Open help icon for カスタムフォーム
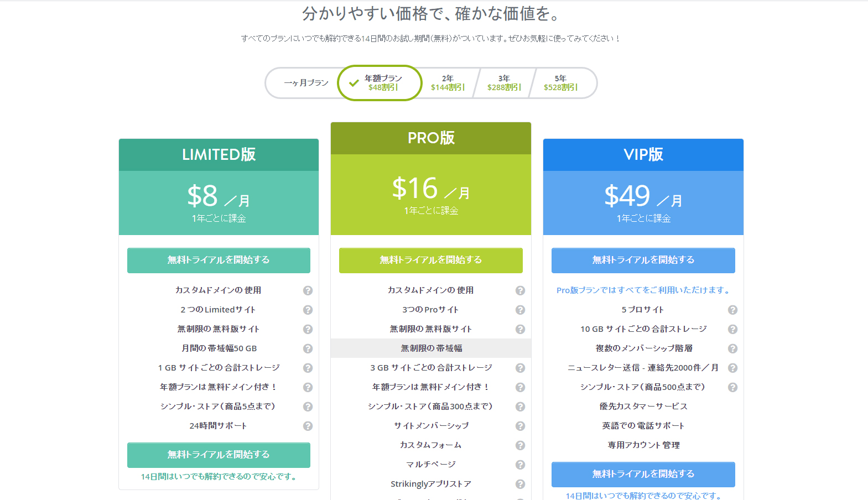 click(x=520, y=445)
